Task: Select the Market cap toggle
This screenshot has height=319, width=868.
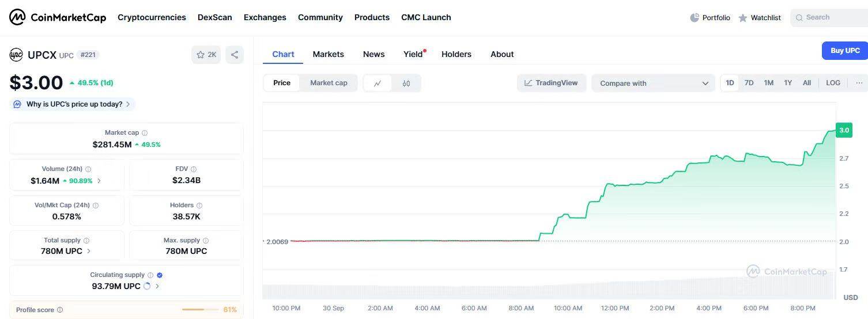Action: tap(329, 83)
